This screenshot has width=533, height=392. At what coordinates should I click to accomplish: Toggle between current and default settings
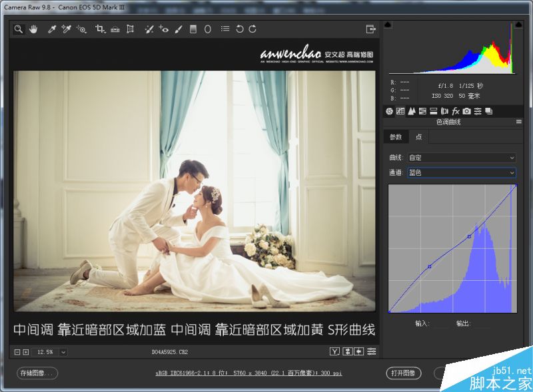click(372, 351)
